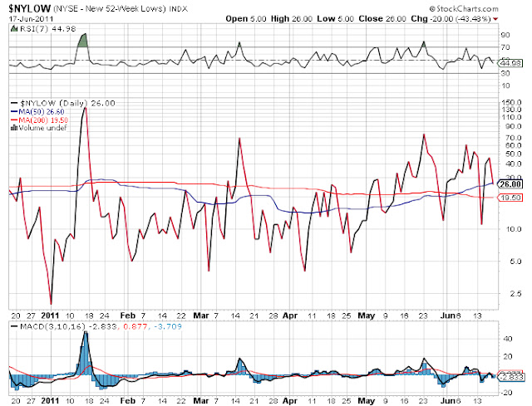This screenshot has width=532, height=406.
Task: Click the RSI(7) indicator icon
Action: (x=13, y=29)
